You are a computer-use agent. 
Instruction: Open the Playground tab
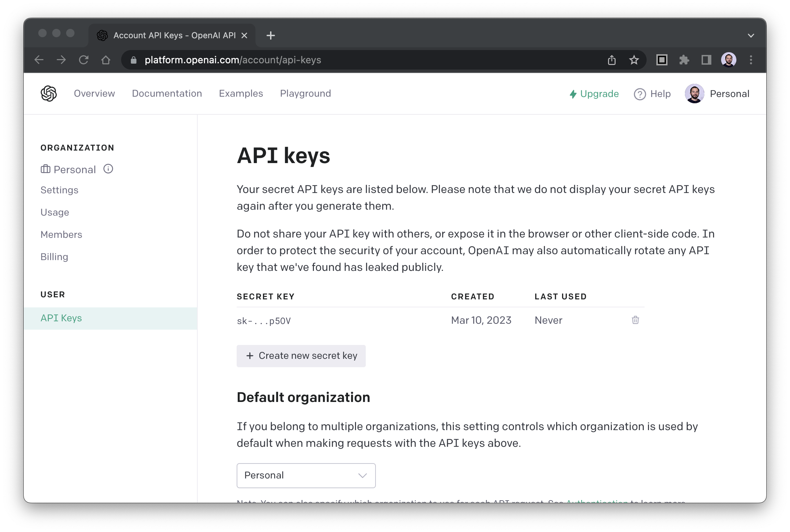(305, 94)
